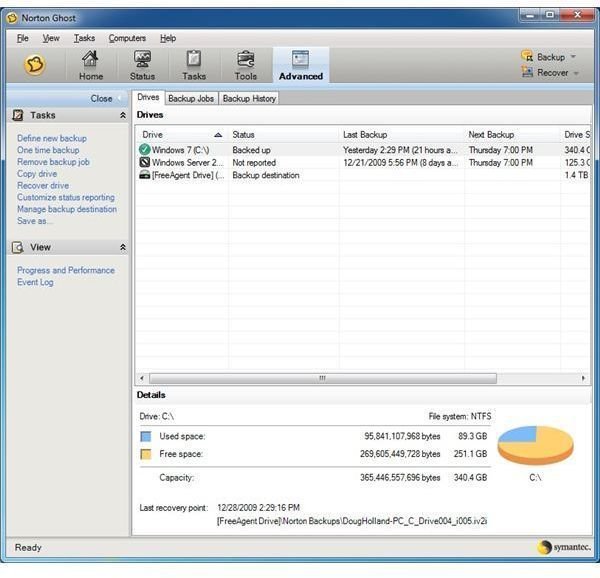The width and height of the screenshot is (600, 578).
Task: Click the Status column header
Action: (x=283, y=135)
